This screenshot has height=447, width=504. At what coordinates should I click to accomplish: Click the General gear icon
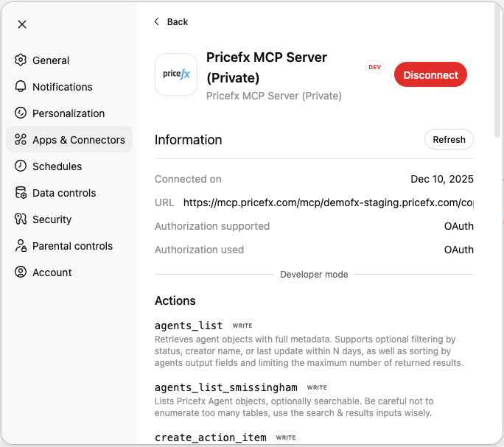coord(21,60)
